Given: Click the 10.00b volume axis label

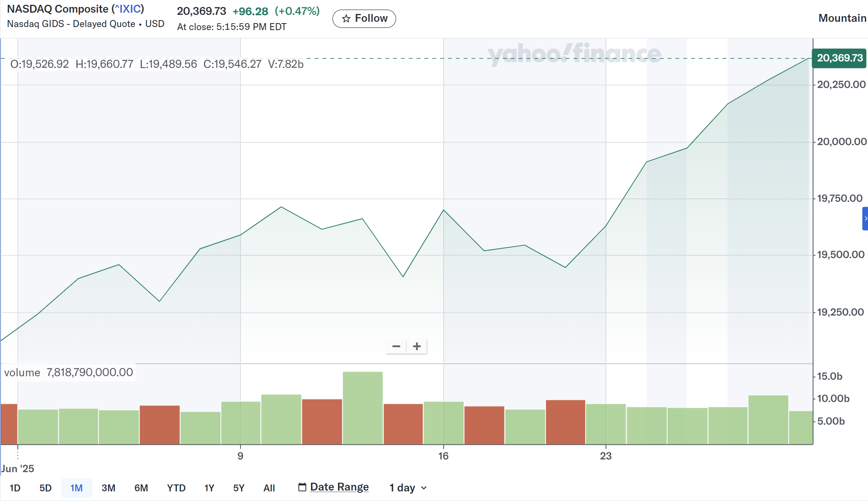Looking at the screenshot, I should [x=833, y=399].
